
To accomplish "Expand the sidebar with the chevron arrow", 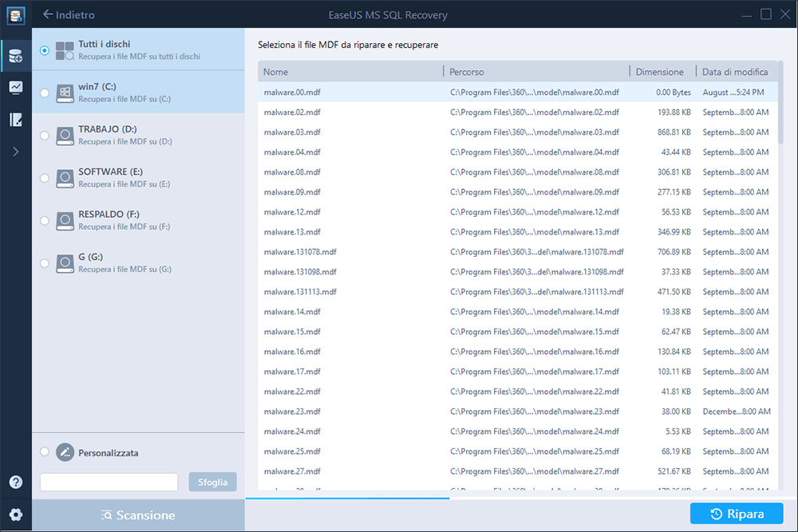I will tap(16, 152).
